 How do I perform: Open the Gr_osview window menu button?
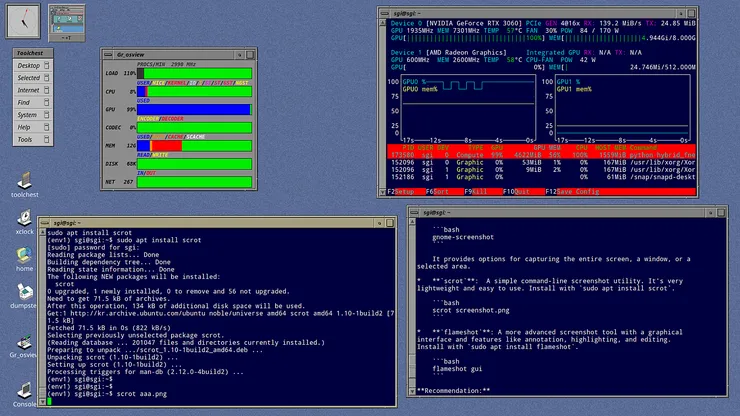coord(108,55)
